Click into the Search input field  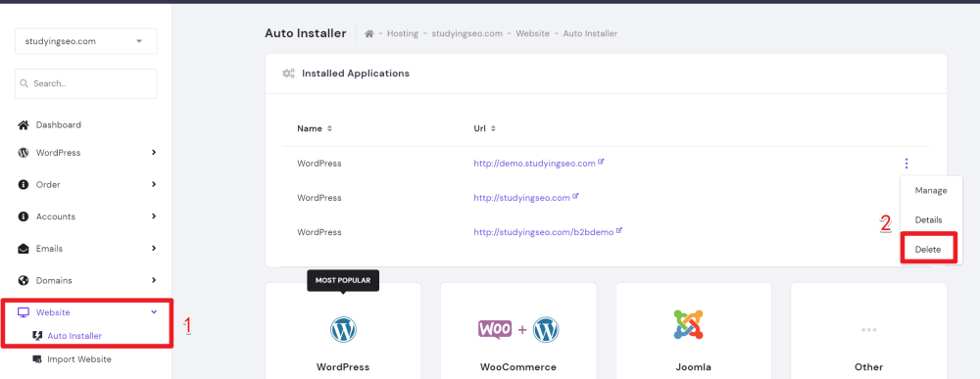[86, 83]
